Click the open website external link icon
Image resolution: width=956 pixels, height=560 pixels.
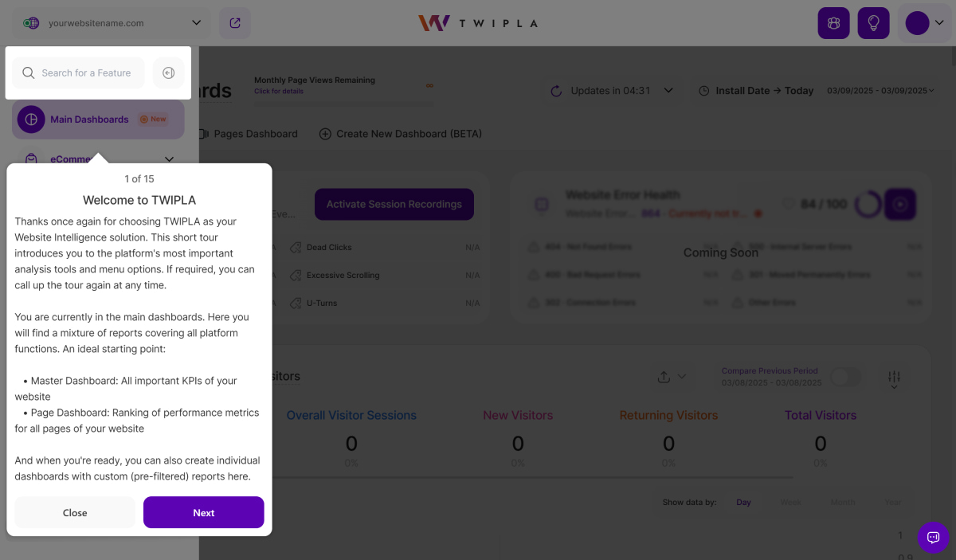[235, 23]
